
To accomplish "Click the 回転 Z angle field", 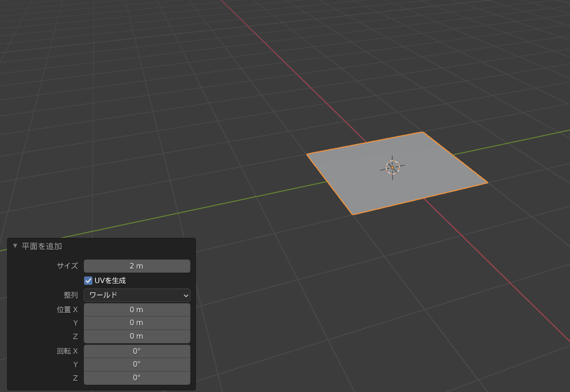I will coord(137,377).
